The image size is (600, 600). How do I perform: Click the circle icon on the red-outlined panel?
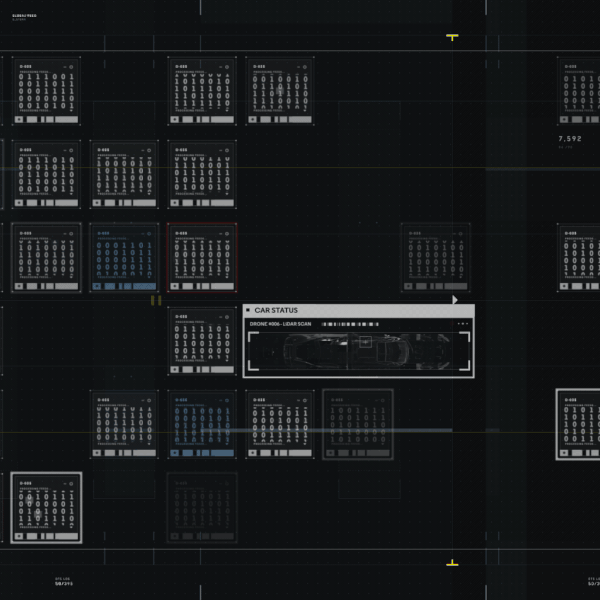tap(226, 234)
